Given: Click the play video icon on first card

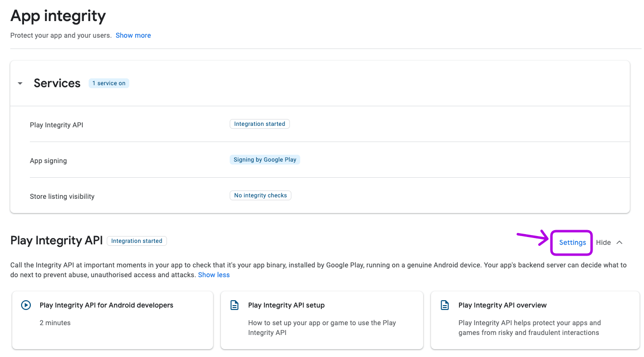Looking at the screenshot, I should tap(26, 305).
